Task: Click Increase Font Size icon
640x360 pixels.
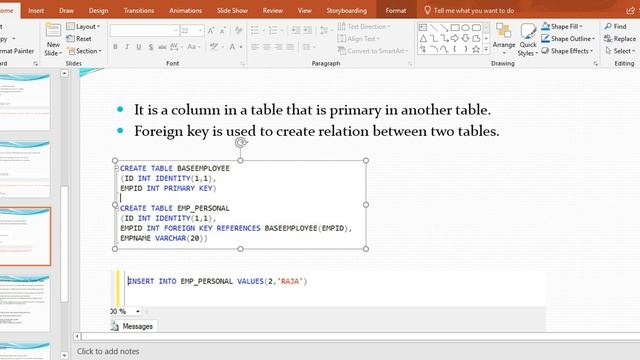Action: tap(211, 31)
